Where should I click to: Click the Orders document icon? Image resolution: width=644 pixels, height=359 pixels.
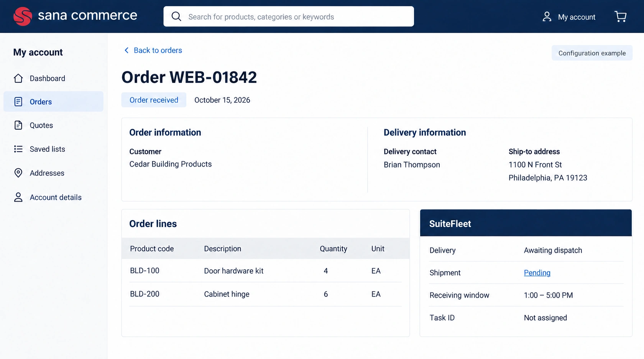point(18,102)
